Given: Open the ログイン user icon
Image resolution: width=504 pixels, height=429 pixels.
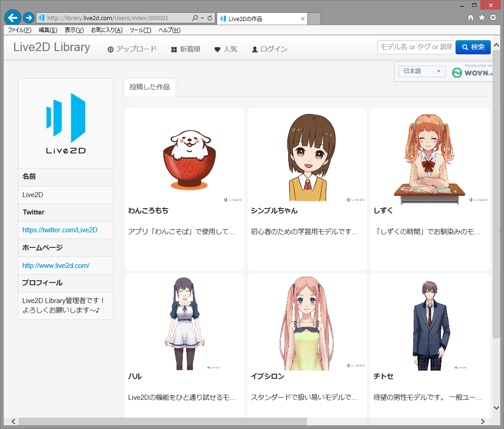Looking at the screenshot, I should (x=255, y=48).
